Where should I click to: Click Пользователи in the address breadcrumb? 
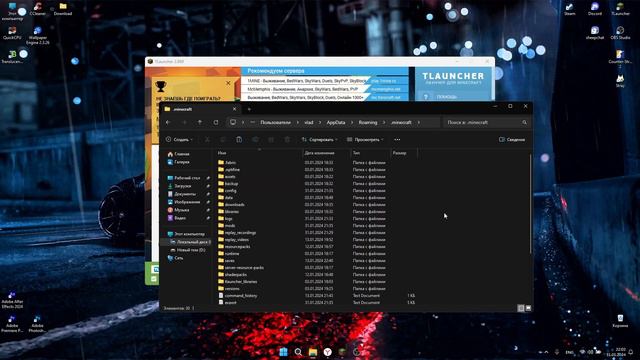click(x=276, y=122)
